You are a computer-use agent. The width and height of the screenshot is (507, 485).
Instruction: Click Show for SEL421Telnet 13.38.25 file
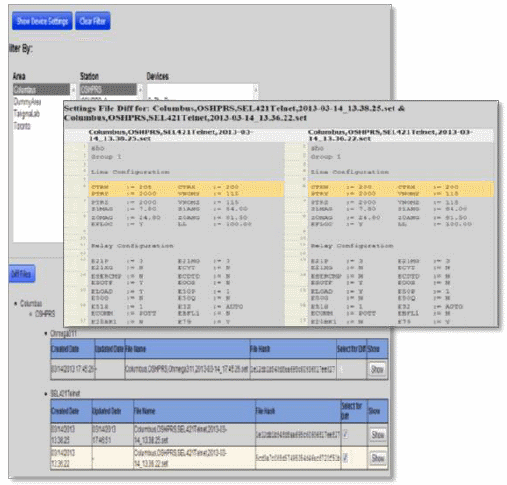click(x=378, y=434)
